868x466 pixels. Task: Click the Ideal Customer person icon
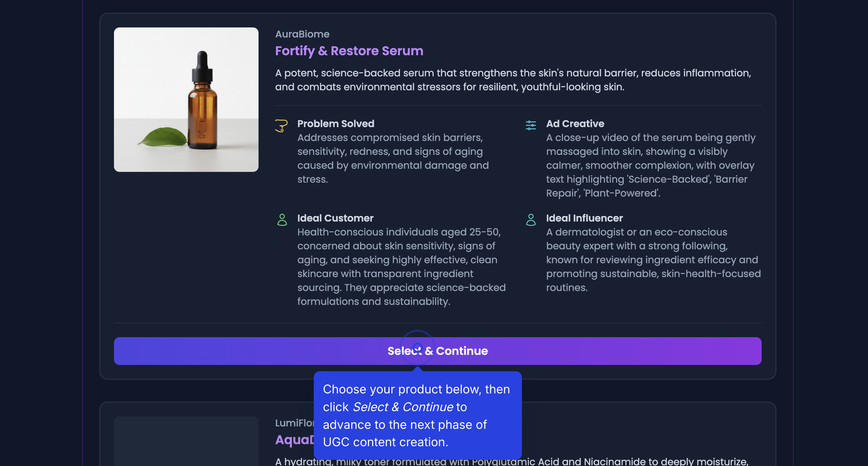(282, 220)
